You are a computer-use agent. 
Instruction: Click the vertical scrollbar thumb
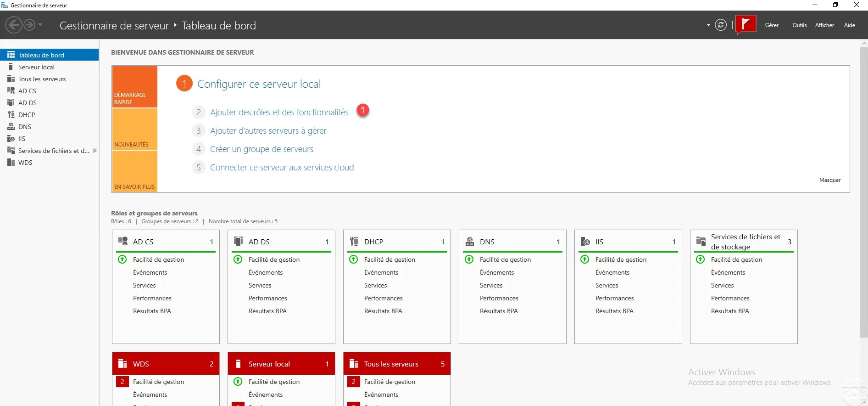click(x=864, y=192)
